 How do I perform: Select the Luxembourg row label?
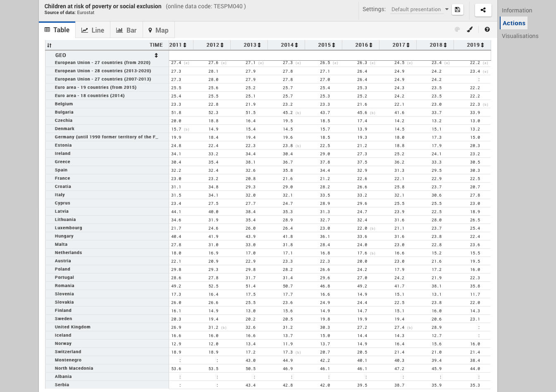(68, 228)
